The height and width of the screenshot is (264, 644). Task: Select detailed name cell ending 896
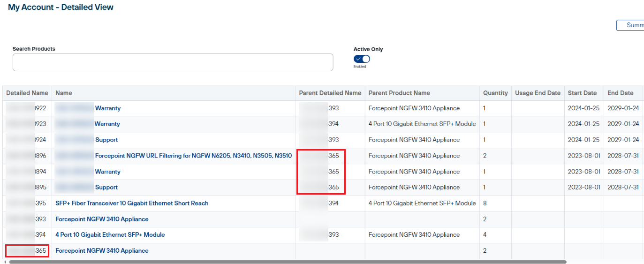[27, 156]
